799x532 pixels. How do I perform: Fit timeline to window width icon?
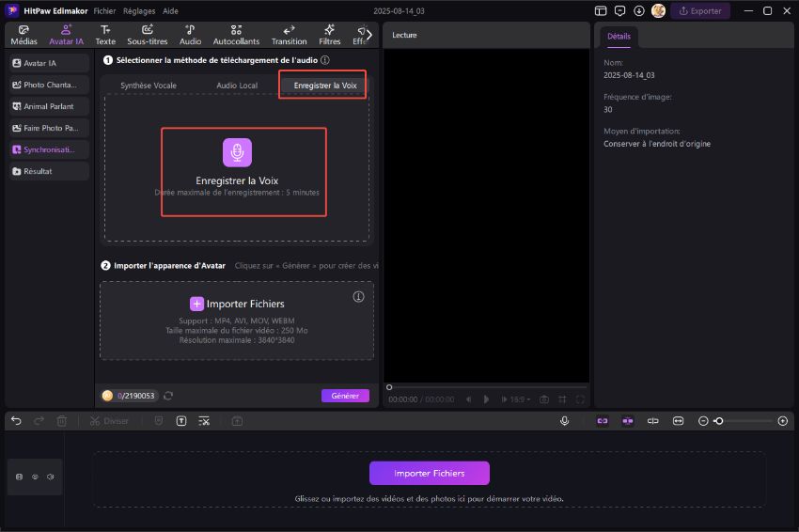679,421
